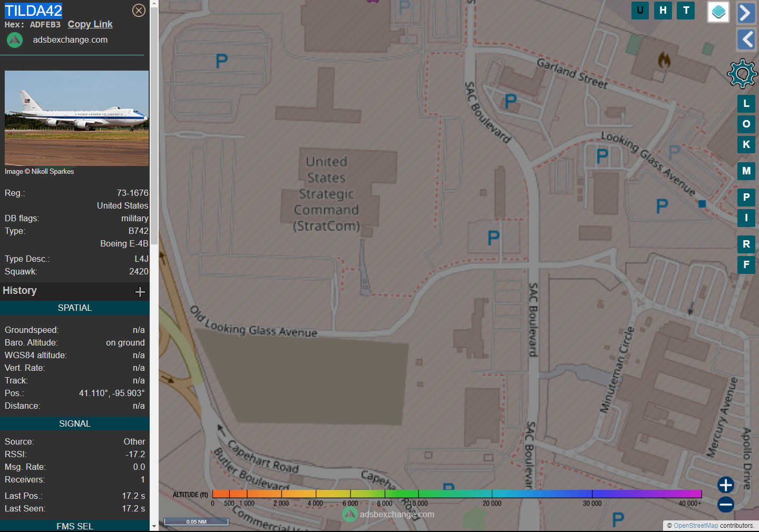
Task: Click the position value 41.110°, -95.903°
Action: (112, 393)
